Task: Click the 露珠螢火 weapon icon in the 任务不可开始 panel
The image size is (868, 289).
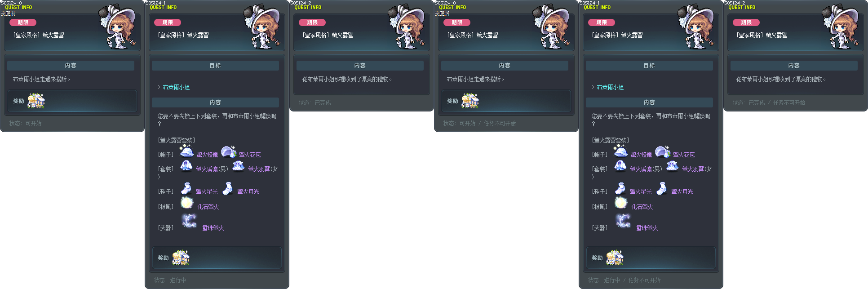Action: click(x=623, y=221)
